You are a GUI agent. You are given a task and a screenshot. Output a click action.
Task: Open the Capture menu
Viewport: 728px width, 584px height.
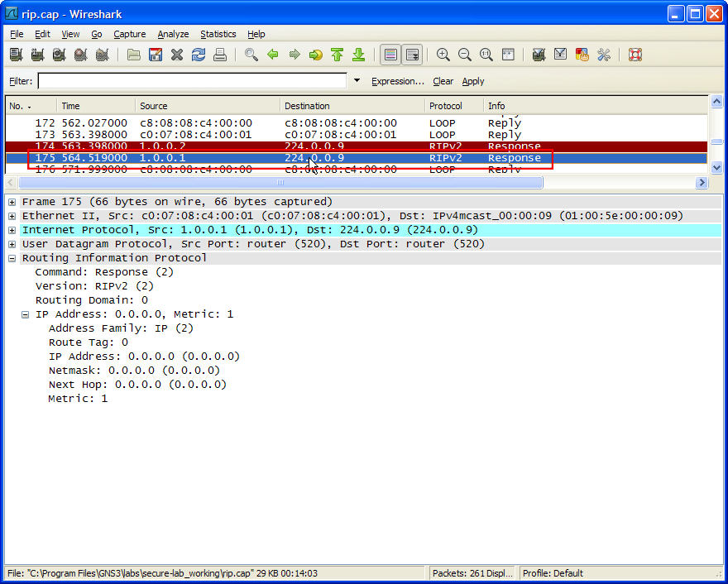click(x=130, y=34)
